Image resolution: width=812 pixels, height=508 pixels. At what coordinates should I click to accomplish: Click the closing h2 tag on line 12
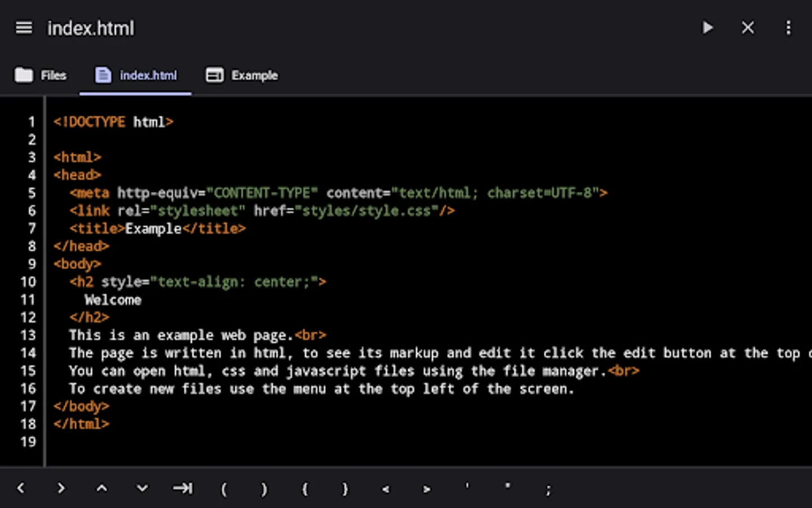coord(89,317)
